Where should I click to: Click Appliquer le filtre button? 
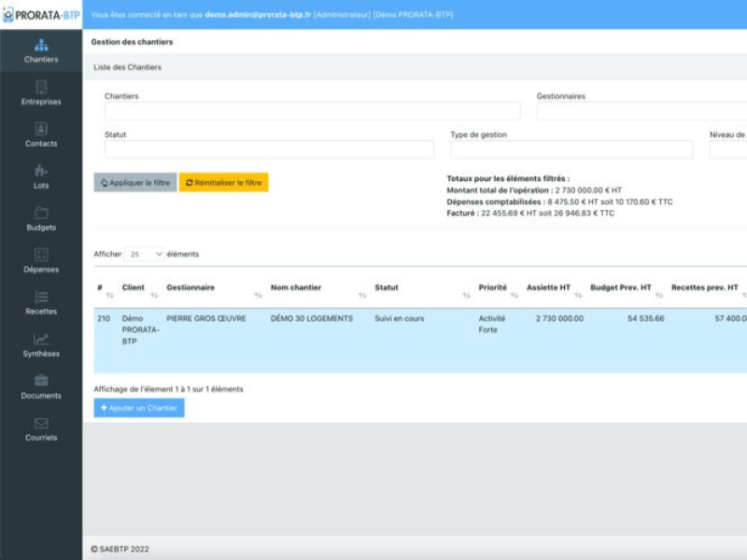(x=135, y=183)
